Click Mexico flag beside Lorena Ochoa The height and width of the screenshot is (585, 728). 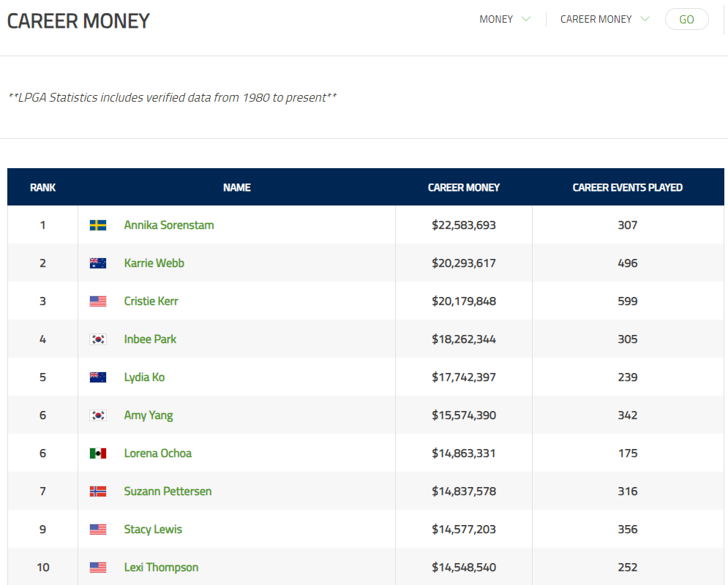[x=98, y=453]
